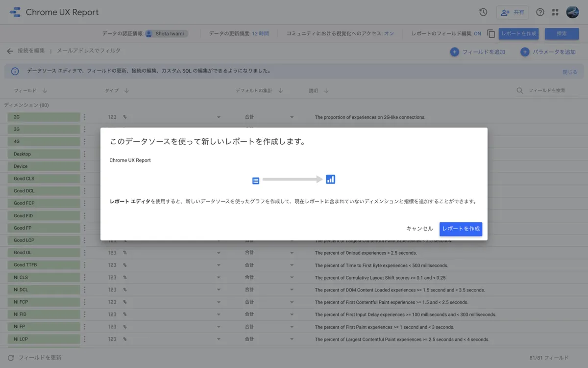Open the three-dot menu for Good CLS field
The image size is (588, 368).
(x=85, y=179)
